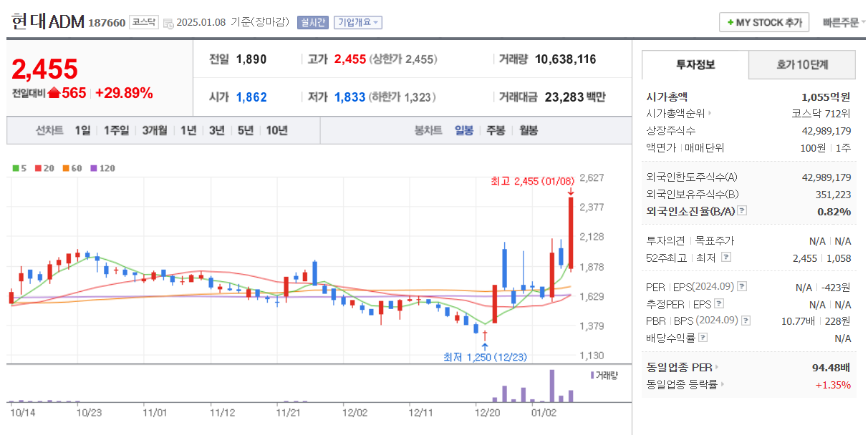Click the 상장주식수 value 42,989,179
868x435 pixels.
coord(826,130)
